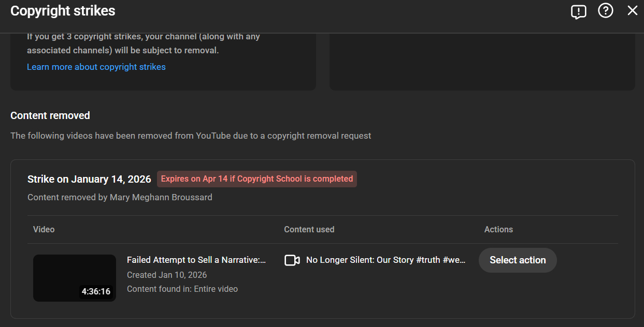Click the video camera icon under Content used
Viewport: 644px width, 327px height.
(x=292, y=260)
